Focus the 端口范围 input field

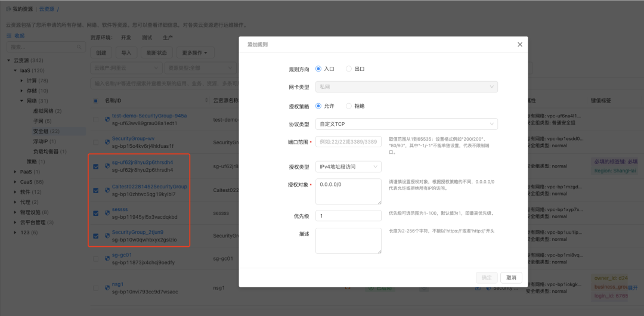(348, 142)
